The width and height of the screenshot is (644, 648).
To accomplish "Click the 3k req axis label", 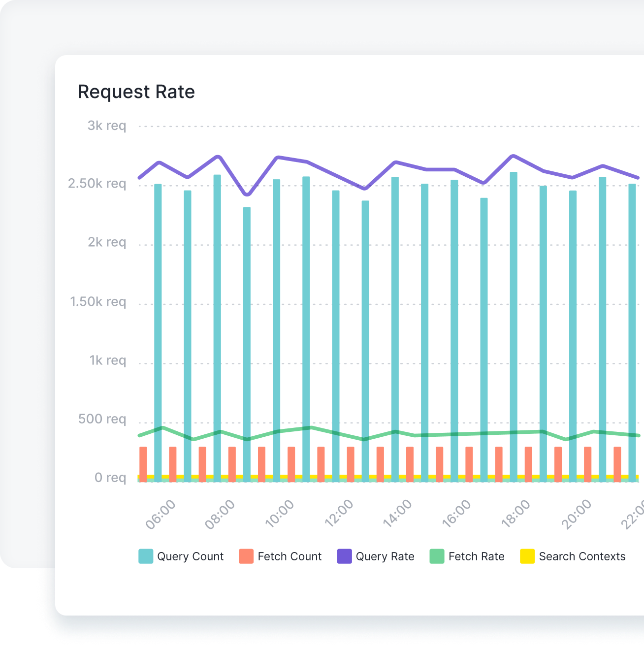I will [x=107, y=126].
